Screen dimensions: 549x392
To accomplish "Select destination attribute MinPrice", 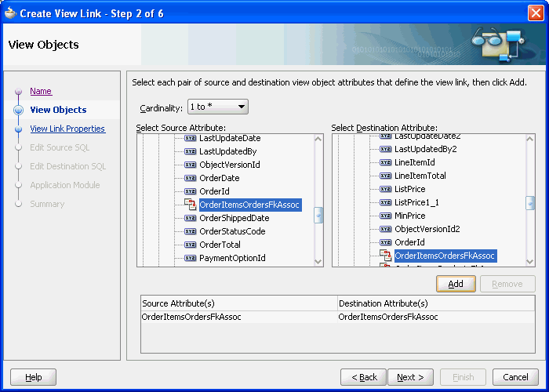I will pos(409,216).
